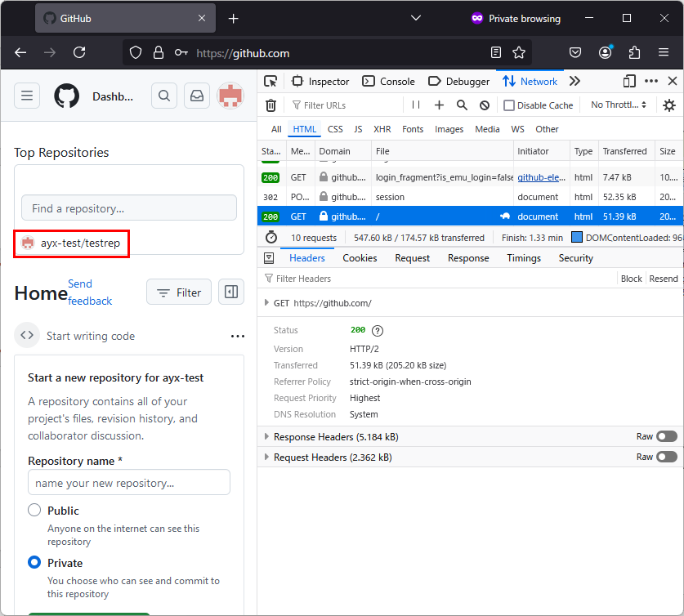This screenshot has width=684, height=616.
Task: Expand the GET https://github.com/ request line
Action: [266, 303]
